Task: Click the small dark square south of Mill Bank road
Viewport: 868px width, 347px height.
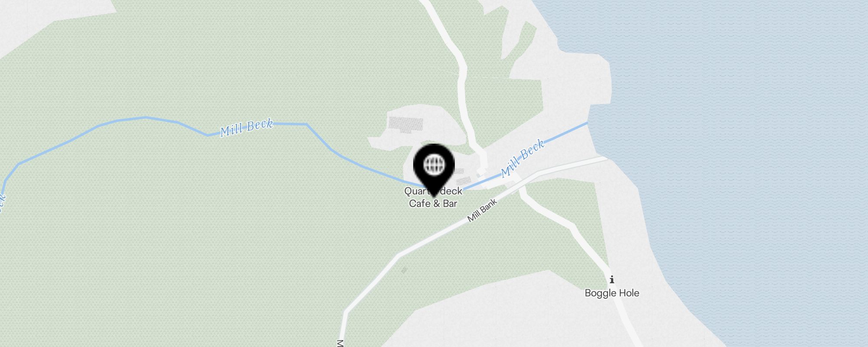Action: [x=404, y=270]
